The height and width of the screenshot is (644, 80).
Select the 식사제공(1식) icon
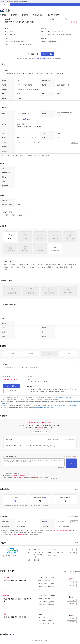click(x=55, y=248)
